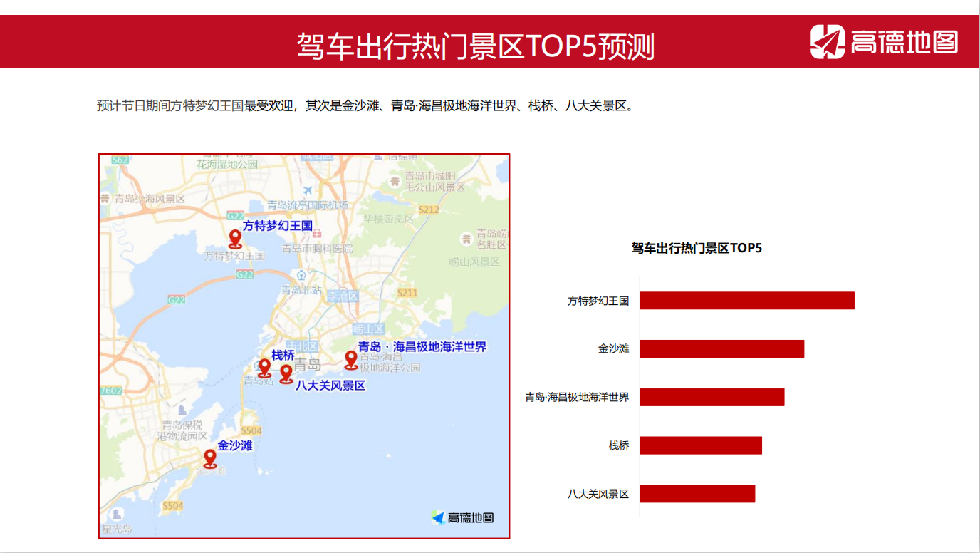Click the scenic spot icon beside 青岛少海风景区

(105, 199)
